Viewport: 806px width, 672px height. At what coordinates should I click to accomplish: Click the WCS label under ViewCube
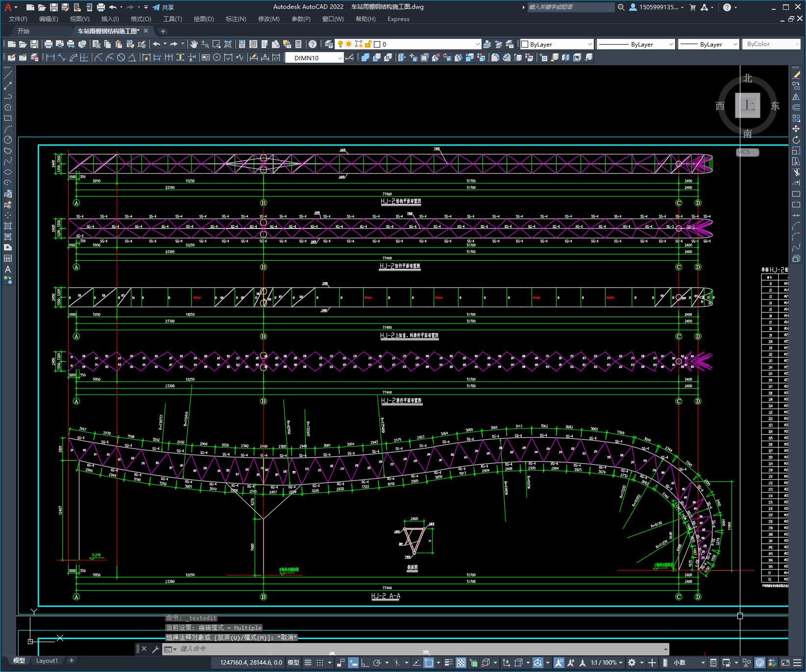point(747,152)
